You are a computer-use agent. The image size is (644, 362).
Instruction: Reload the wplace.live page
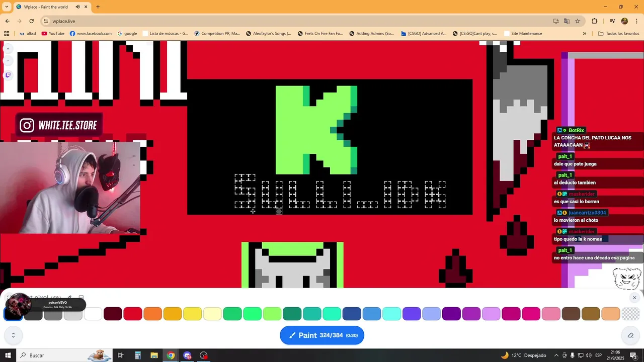click(31, 21)
